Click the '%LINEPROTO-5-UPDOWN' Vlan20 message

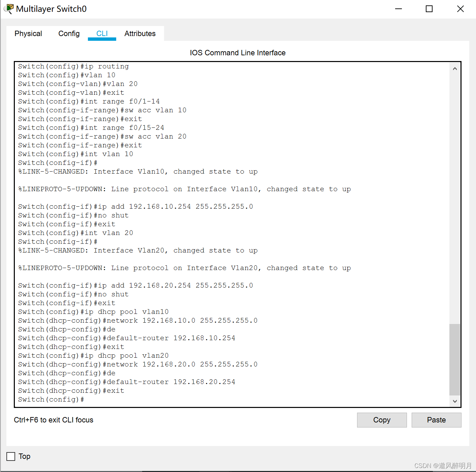[185, 268]
